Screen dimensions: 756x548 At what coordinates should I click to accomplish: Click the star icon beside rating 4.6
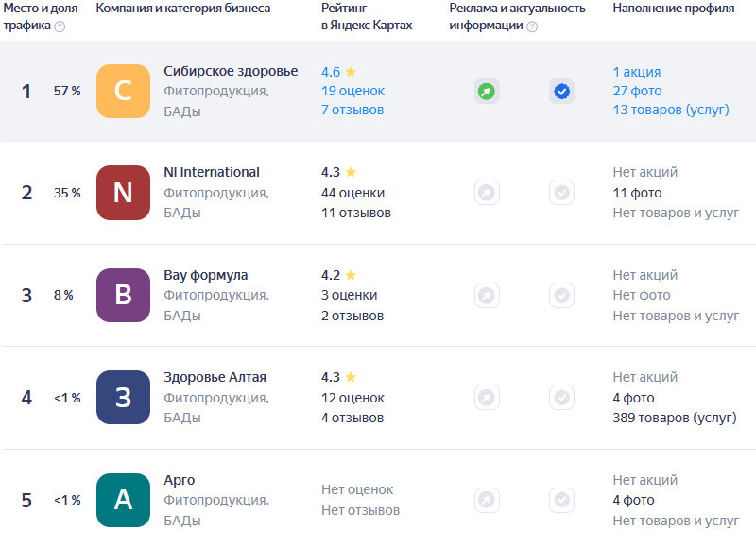351,72
